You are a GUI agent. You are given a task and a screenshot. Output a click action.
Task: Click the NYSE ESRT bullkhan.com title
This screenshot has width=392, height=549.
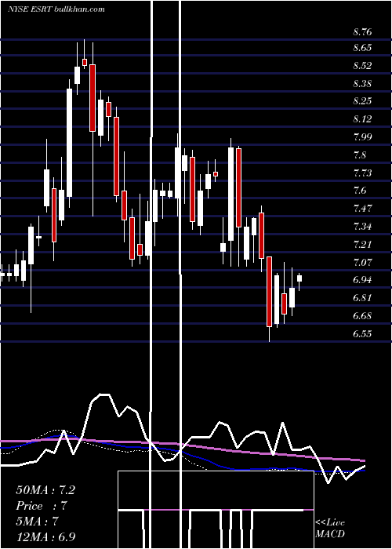click(x=56, y=9)
